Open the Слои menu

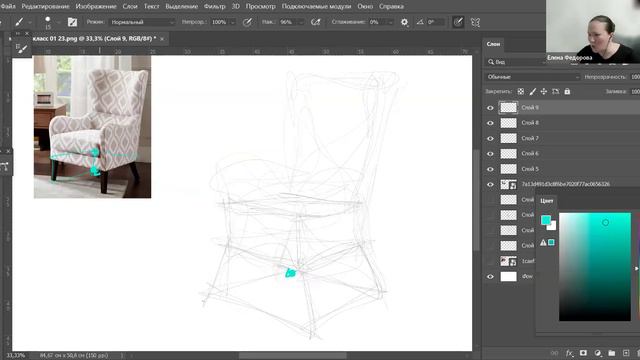(x=130, y=7)
